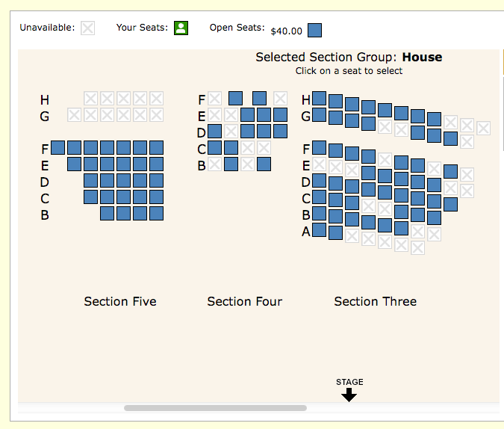Select first open seat in Section Four row C
This screenshot has height=429, width=504.
(x=215, y=147)
